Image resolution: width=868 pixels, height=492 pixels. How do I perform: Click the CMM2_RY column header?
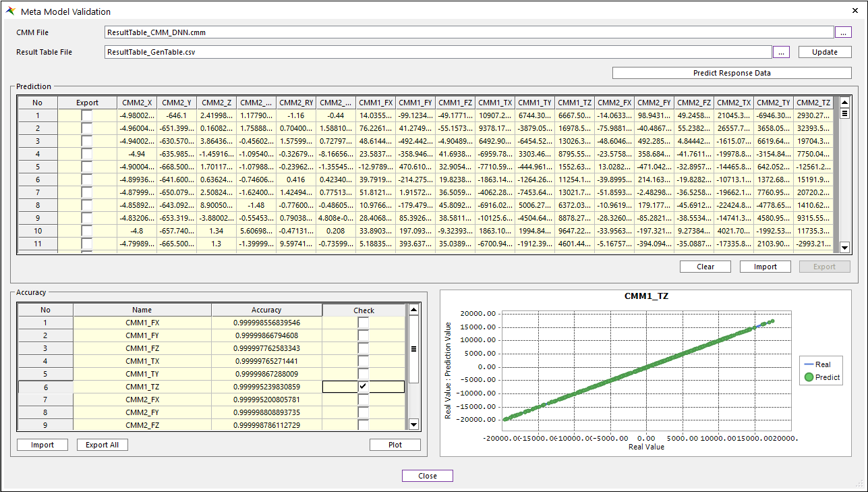pyautogui.click(x=296, y=103)
